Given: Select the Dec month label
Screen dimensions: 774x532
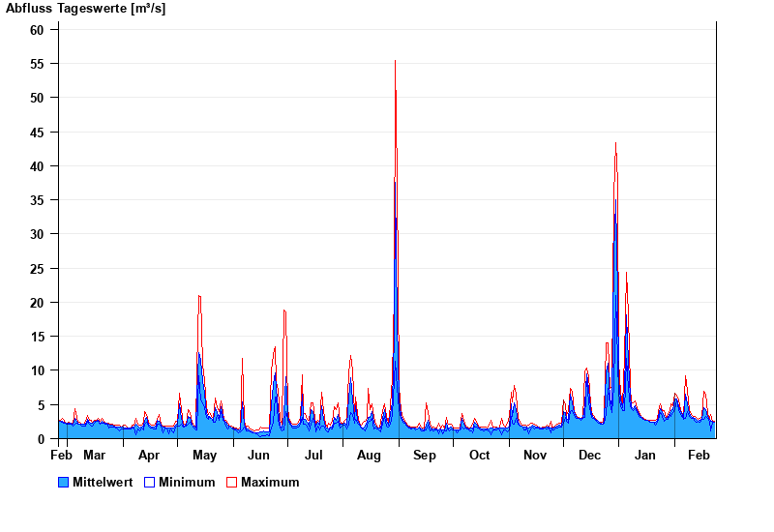Looking at the screenshot, I should pyautogui.click(x=589, y=455).
